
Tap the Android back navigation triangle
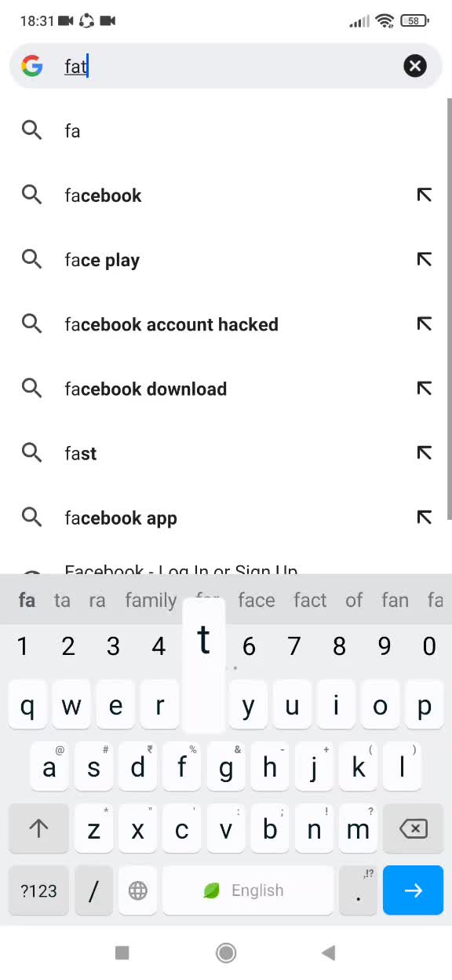[x=329, y=953]
